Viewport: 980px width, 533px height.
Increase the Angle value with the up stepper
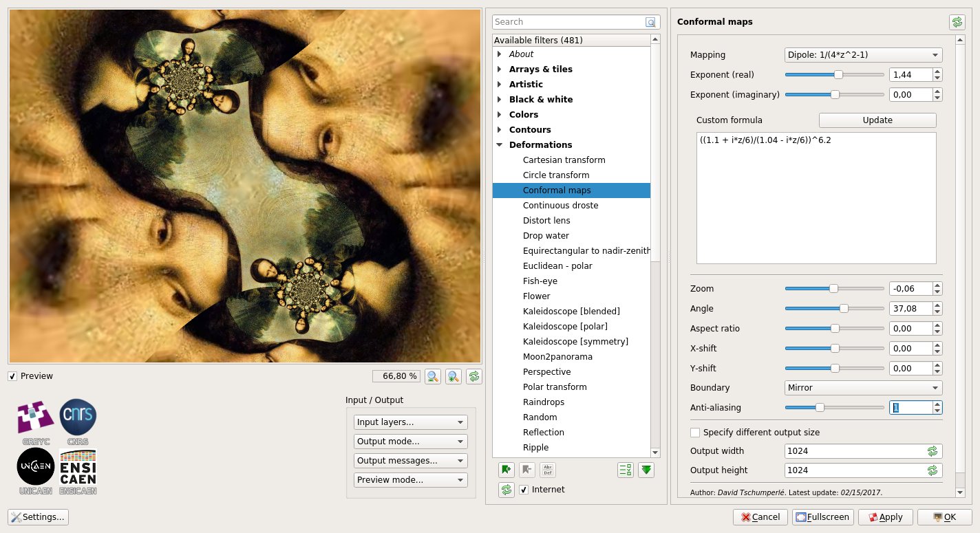point(937,305)
